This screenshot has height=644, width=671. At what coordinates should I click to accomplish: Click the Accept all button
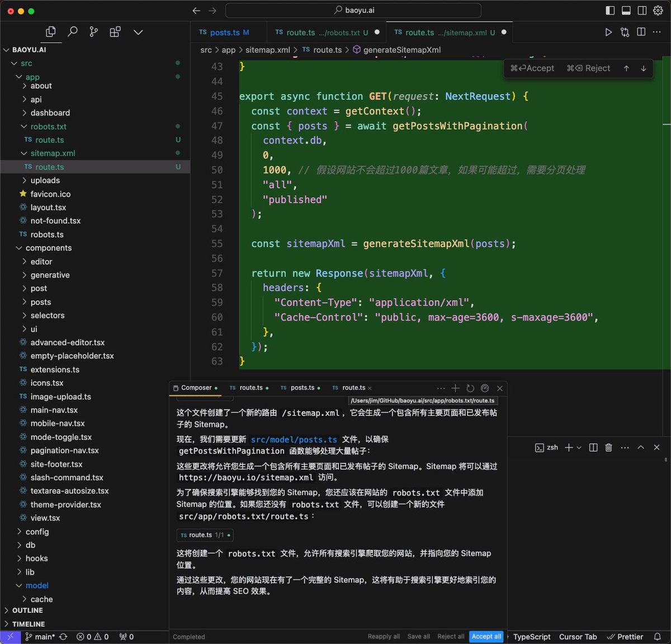486,637
